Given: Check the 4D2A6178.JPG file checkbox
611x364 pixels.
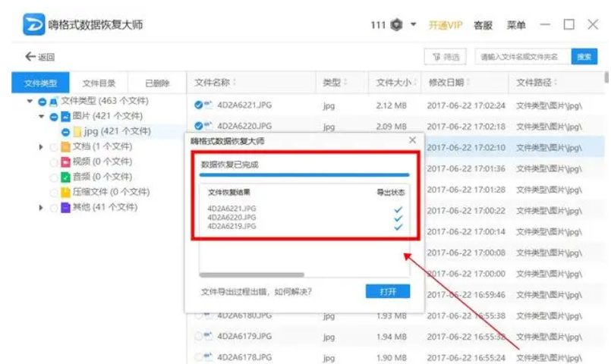Looking at the screenshot, I should pyautogui.click(x=199, y=356).
